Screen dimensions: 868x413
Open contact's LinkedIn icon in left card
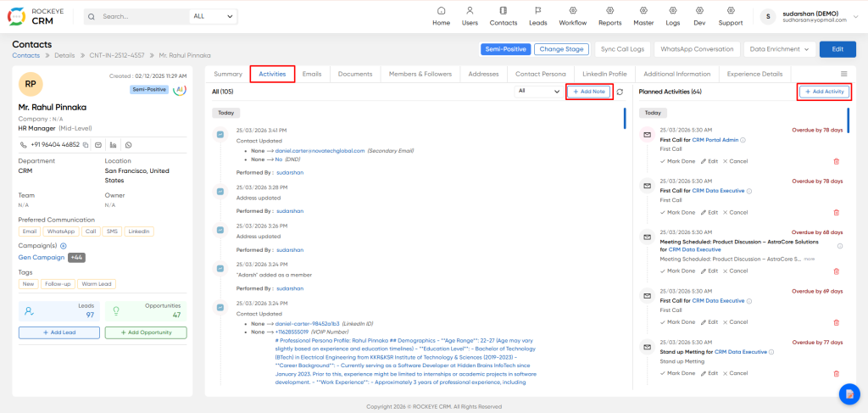[114, 145]
